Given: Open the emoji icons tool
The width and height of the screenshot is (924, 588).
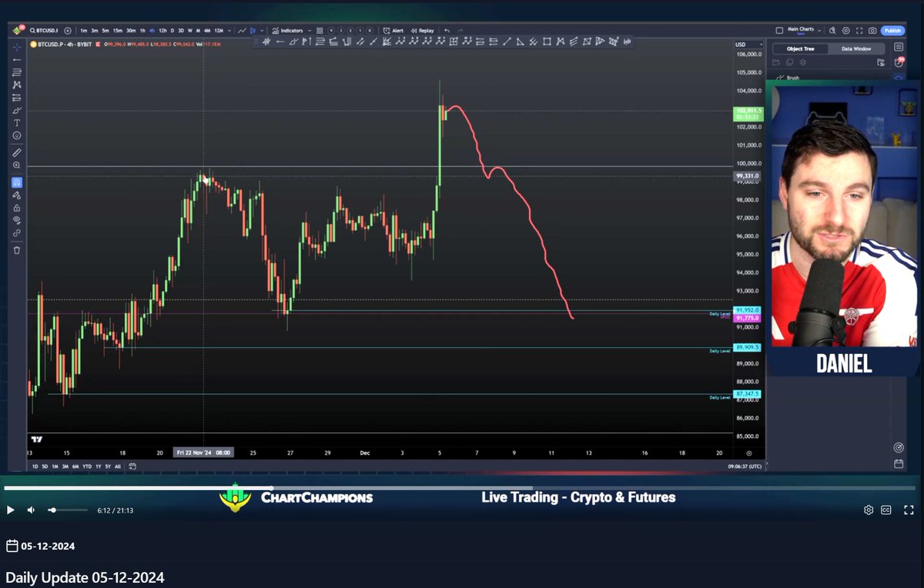Looking at the screenshot, I should 17,135.
